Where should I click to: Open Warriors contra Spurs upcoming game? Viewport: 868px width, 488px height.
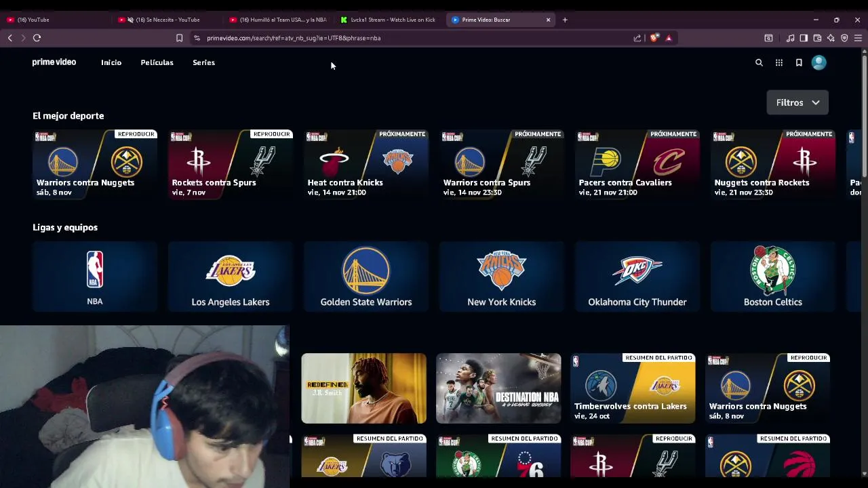(x=502, y=164)
